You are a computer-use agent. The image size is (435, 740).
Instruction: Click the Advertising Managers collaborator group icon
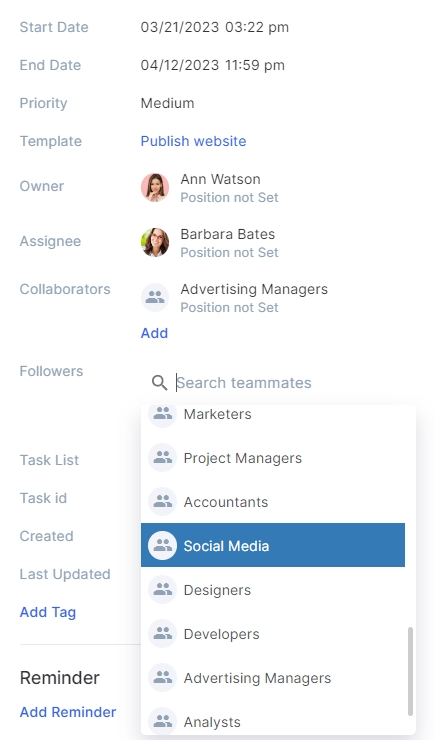[x=155, y=297]
